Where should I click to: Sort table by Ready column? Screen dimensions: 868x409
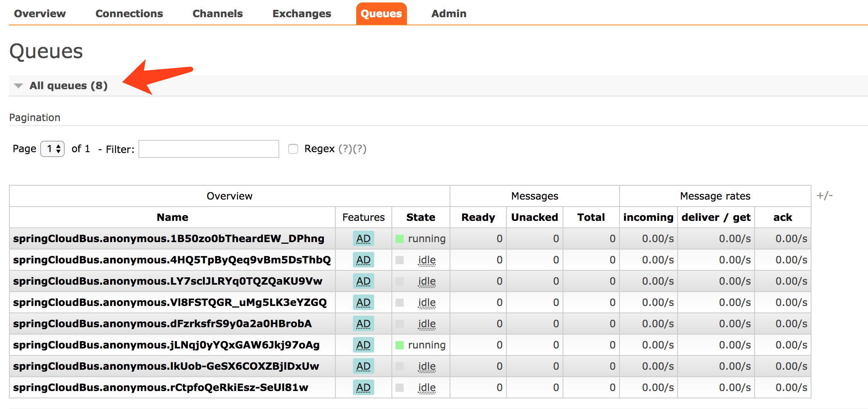point(478,217)
